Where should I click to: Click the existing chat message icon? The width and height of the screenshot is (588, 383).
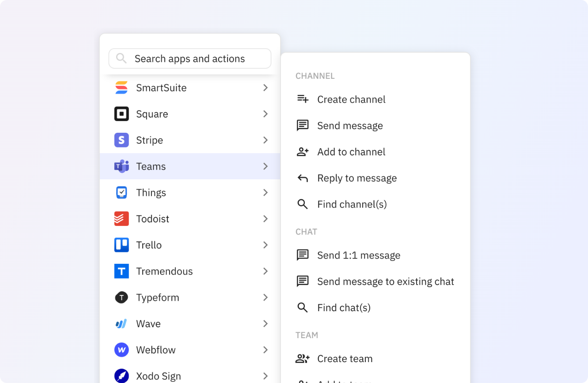[x=303, y=281]
